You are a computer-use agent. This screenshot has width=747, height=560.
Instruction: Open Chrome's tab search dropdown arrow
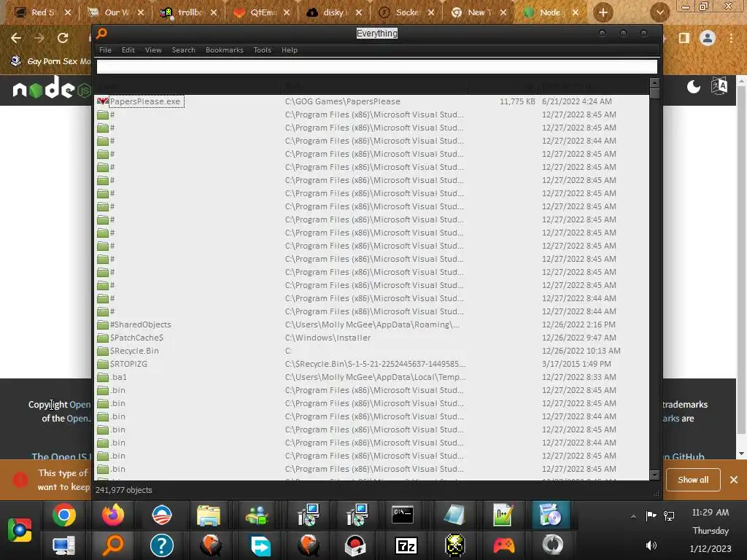(x=659, y=12)
